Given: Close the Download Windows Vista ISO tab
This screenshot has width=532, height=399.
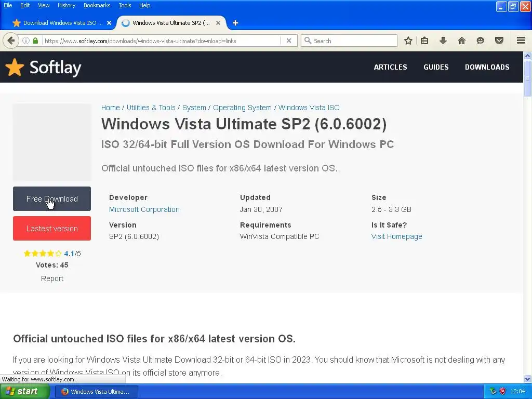Looking at the screenshot, I should point(109,23).
